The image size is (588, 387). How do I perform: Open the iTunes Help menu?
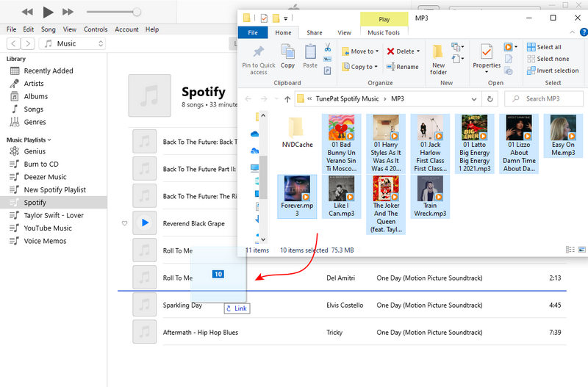pyautogui.click(x=152, y=29)
